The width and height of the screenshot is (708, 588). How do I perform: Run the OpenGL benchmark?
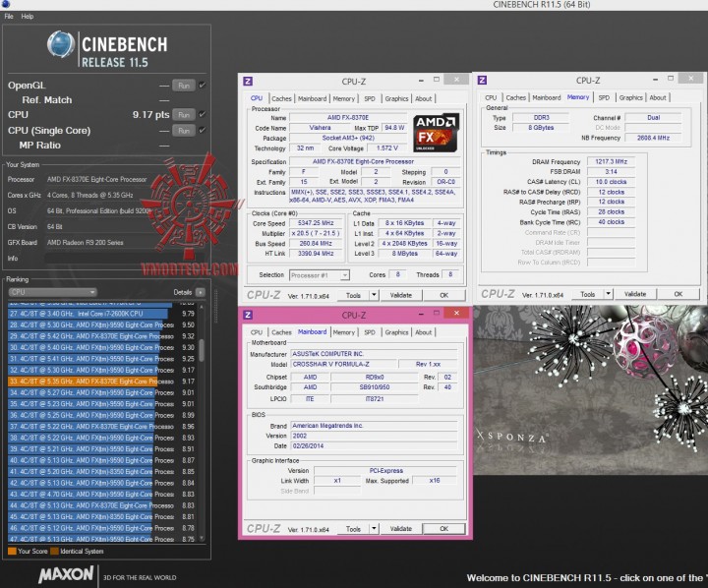tap(184, 86)
